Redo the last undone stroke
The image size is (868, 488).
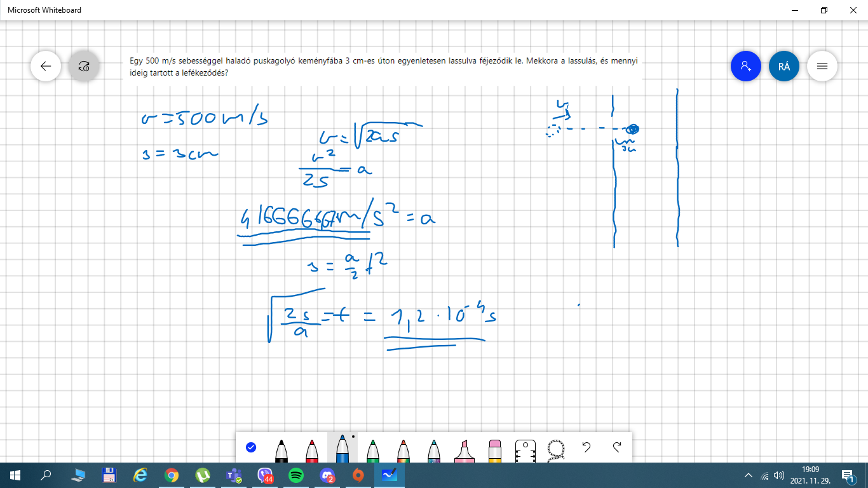[x=616, y=447]
